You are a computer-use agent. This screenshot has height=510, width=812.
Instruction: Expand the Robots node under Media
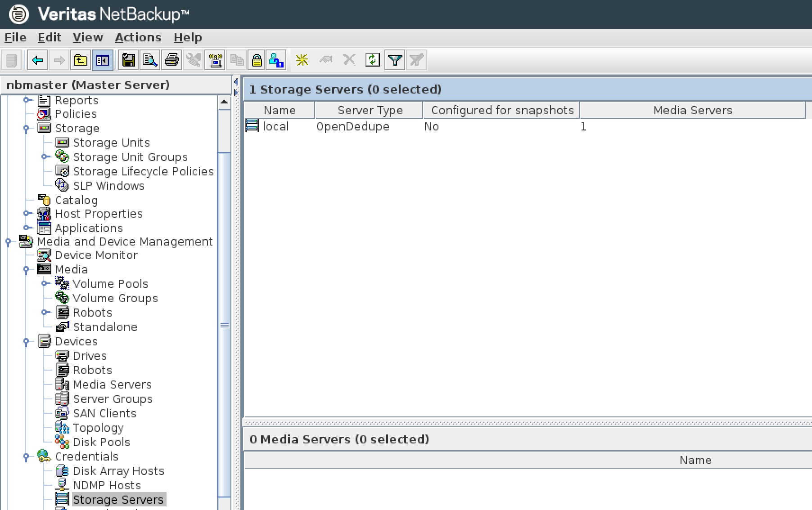click(x=45, y=312)
